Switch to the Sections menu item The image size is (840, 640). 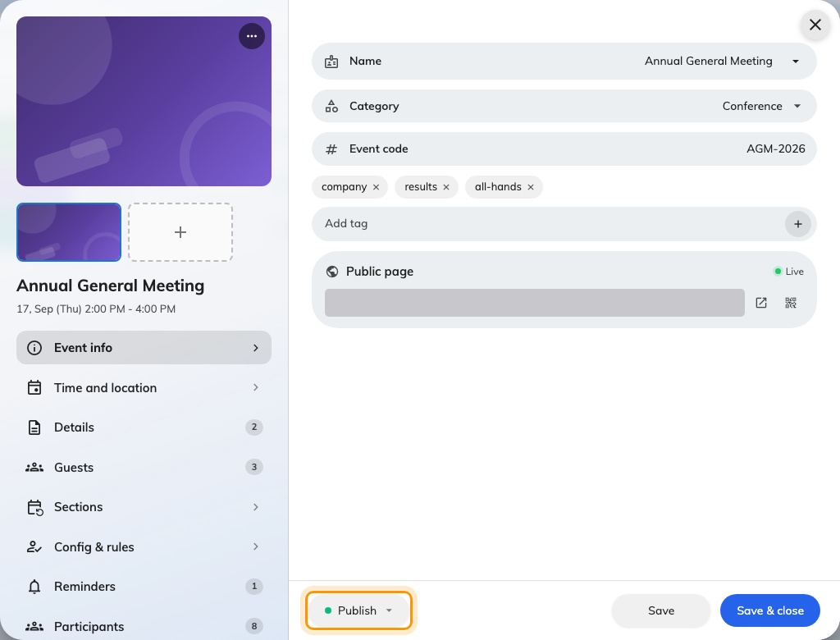(144, 507)
